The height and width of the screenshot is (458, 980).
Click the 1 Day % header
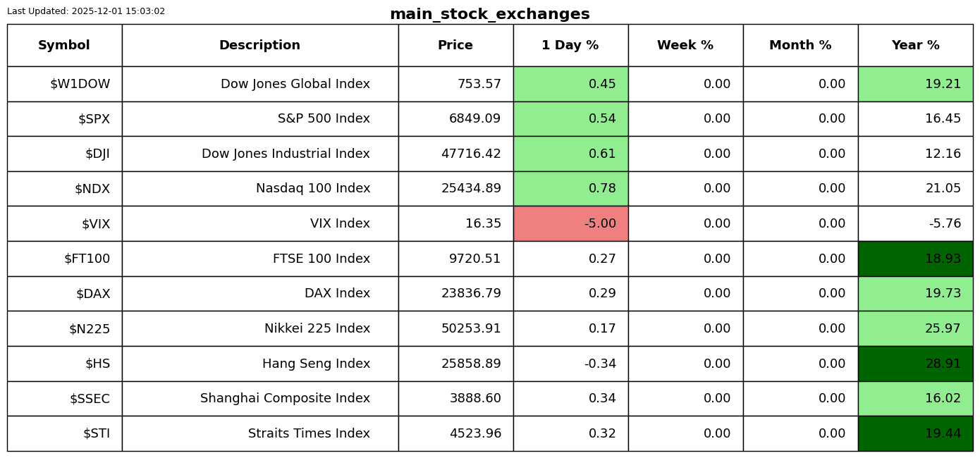click(x=570, y=45)
